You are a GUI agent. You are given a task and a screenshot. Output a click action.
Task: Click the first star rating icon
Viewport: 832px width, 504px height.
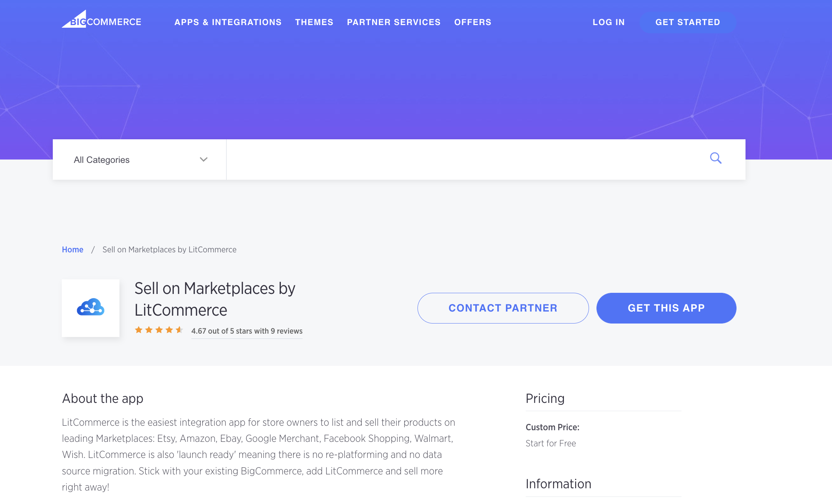pyautogui.click(x=139, y=331)
